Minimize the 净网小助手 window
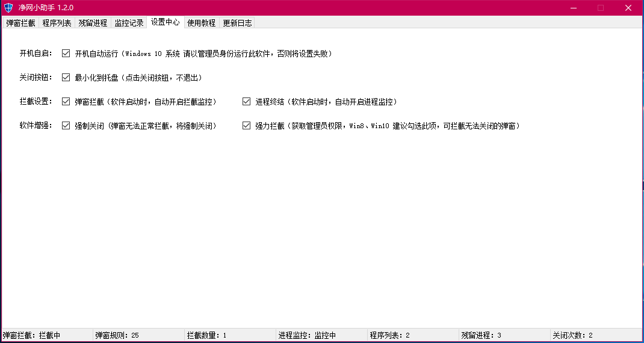 click(572, 8)
